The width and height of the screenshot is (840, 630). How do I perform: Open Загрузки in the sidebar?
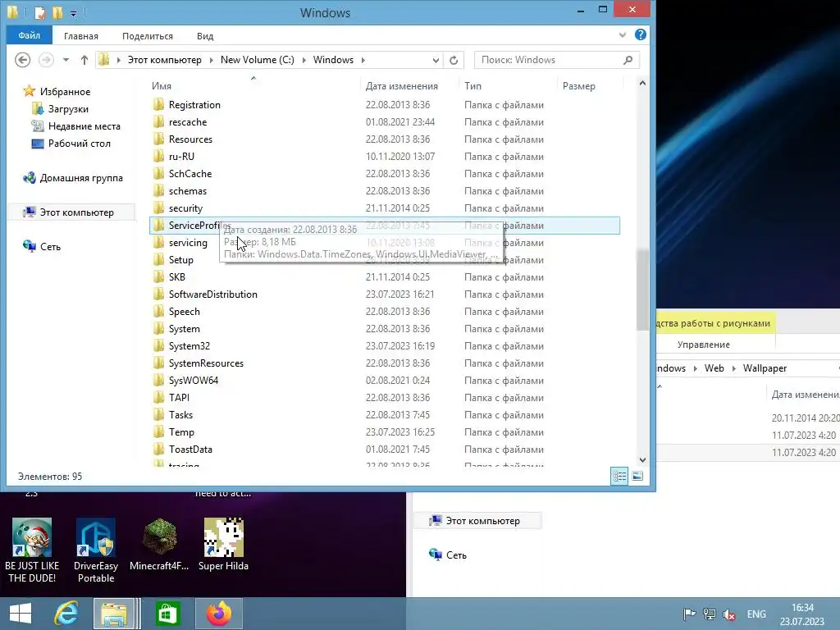point(68,109)
